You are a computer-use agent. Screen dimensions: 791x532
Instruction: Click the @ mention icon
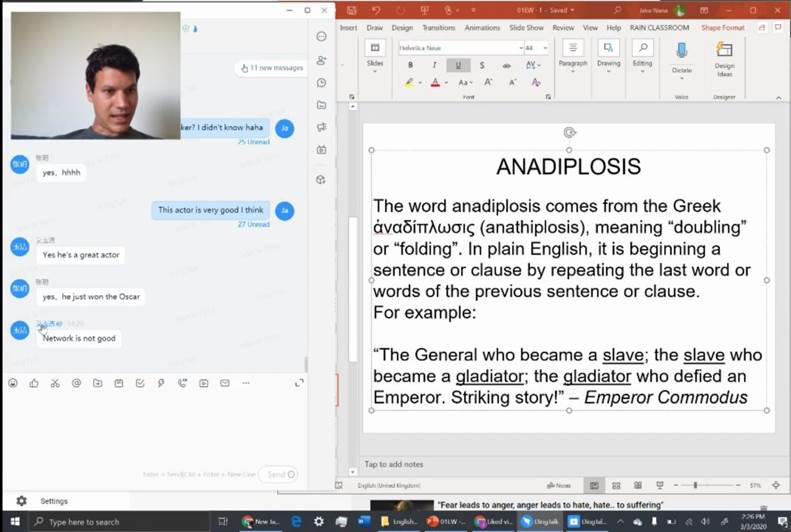click(x=76, y=383)
